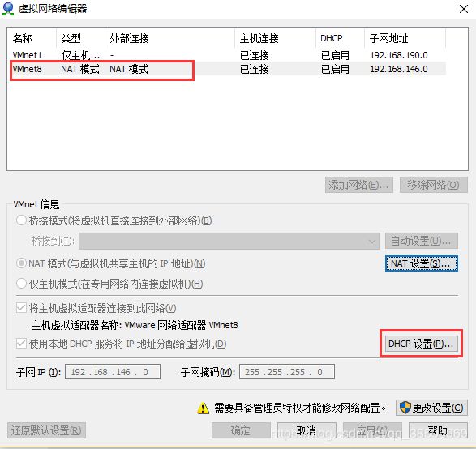Image resolution: width=476 pixels, height=449 pixels.
Task: Click NAT 模式 type cell of VMnet8
Action: (80, 69)
